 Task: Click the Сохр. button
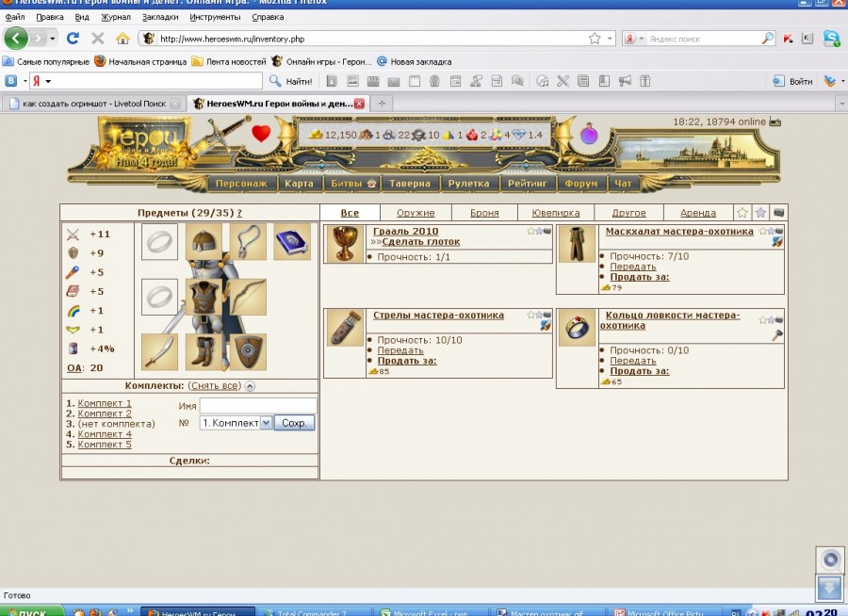coord(294,424)
